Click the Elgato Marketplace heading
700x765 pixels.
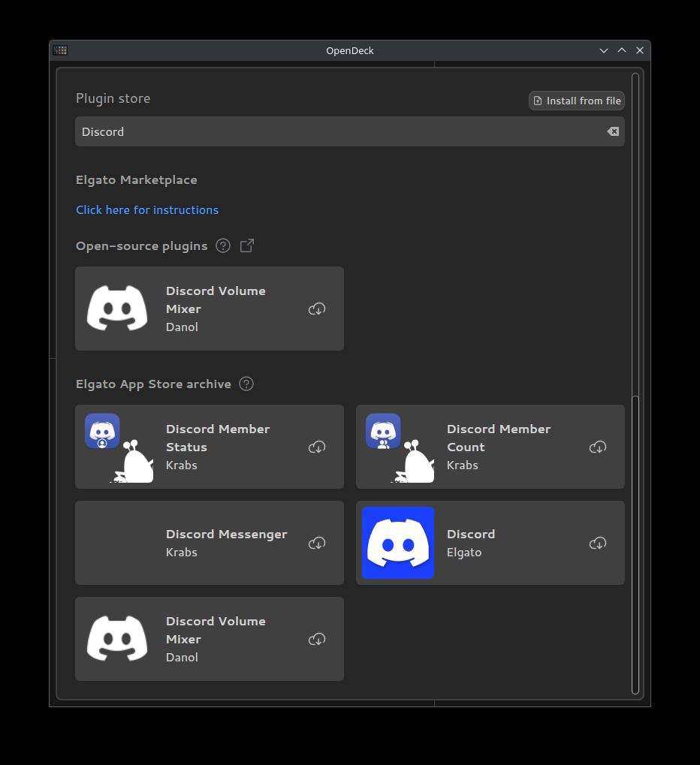click(136, 180)
